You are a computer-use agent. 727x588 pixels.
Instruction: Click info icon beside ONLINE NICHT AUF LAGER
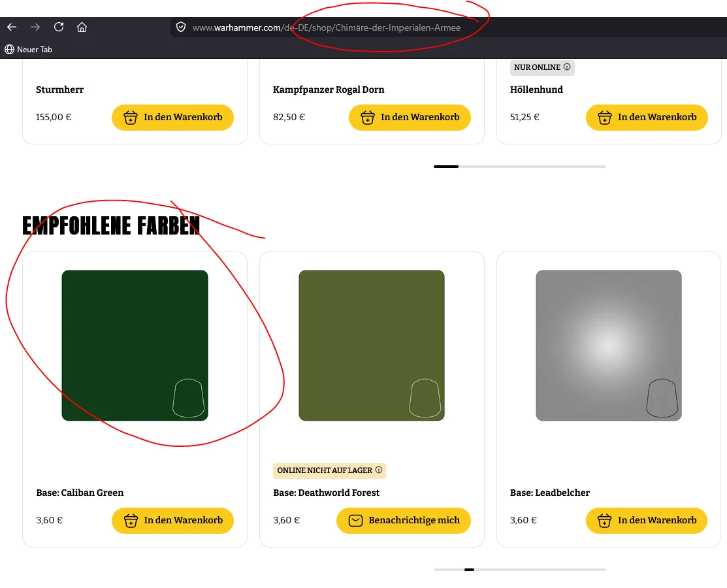click(378, 470)
